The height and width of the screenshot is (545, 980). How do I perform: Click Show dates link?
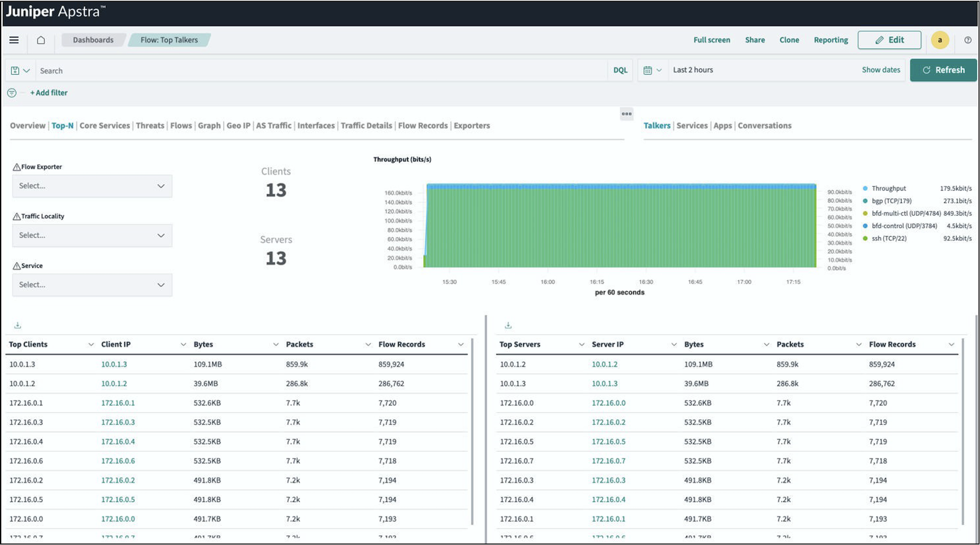881,70
